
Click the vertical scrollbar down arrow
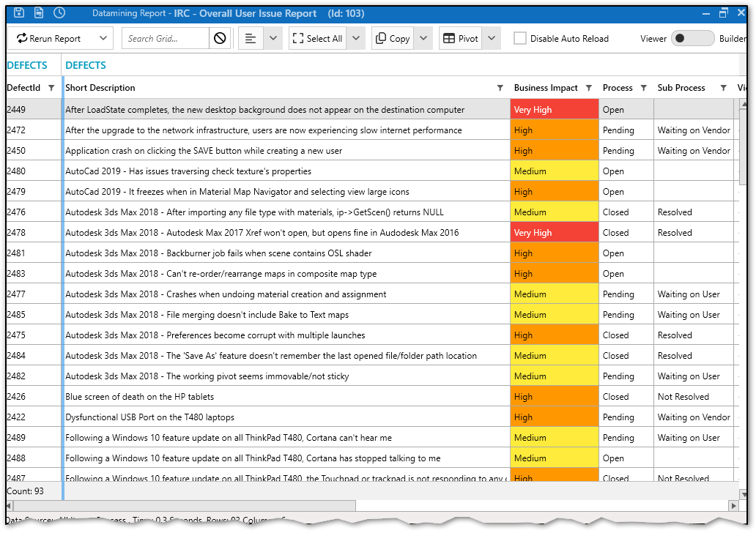tap(743, 495)
